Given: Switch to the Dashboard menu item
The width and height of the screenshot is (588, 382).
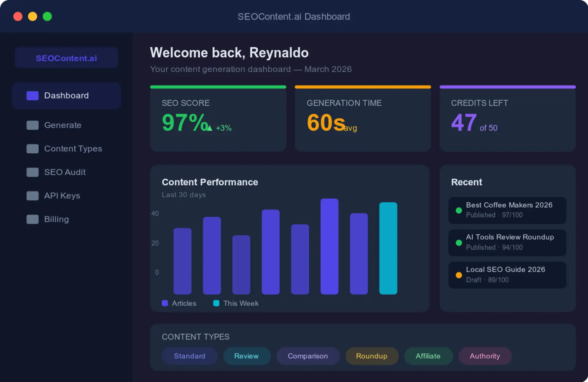Looking at the screenshot, I should (66, 96).
